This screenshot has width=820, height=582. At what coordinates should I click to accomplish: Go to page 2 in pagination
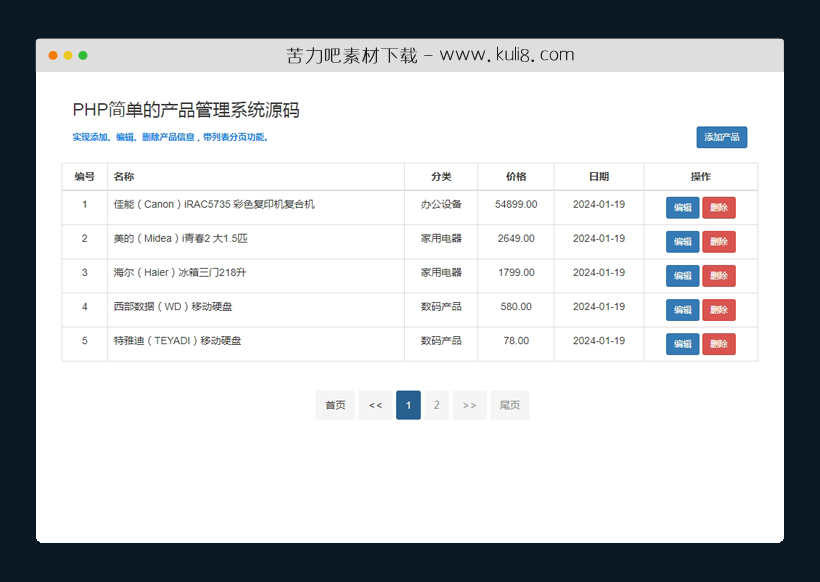tap(437, 405)
